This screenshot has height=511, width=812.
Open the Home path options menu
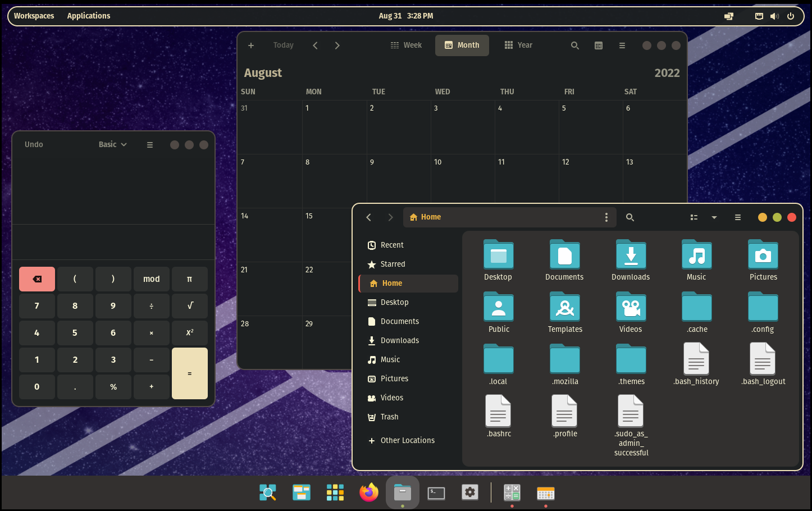(606, 217)
